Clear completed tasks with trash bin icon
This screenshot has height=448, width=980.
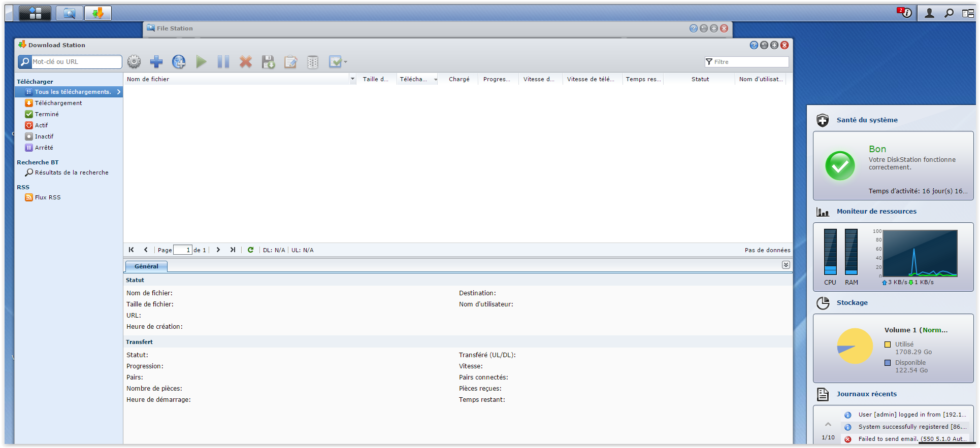tap(313, 62)
